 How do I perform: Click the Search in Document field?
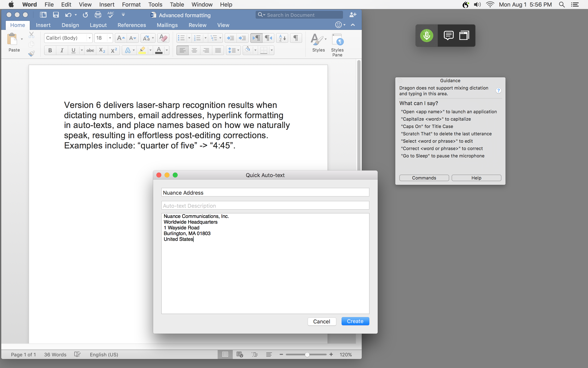299,15
